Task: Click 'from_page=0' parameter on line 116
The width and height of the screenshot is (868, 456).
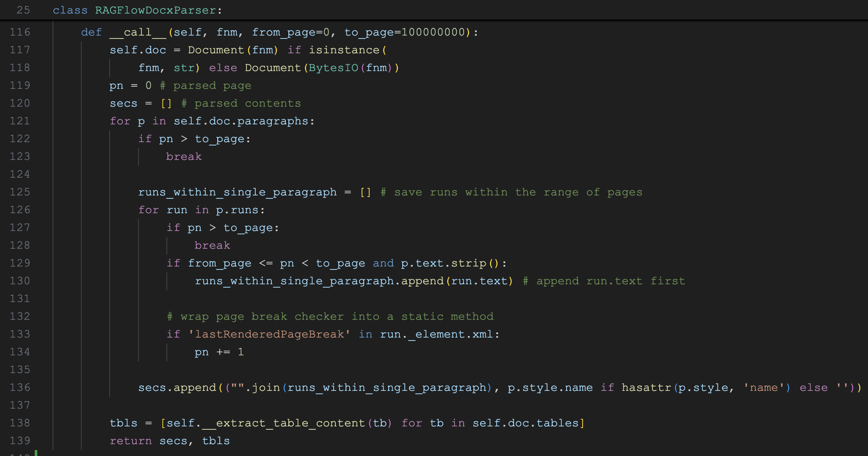Action: click(291, 32)
